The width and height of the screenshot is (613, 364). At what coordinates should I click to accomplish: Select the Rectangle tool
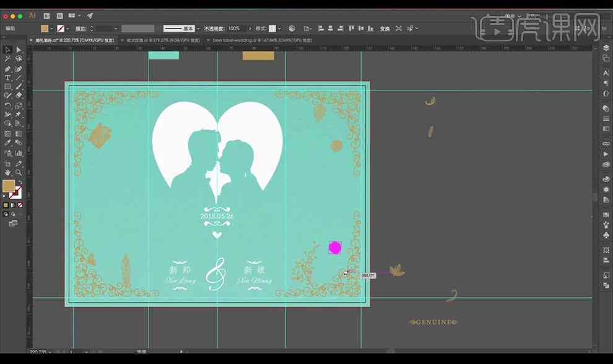[x=7, y=87]
